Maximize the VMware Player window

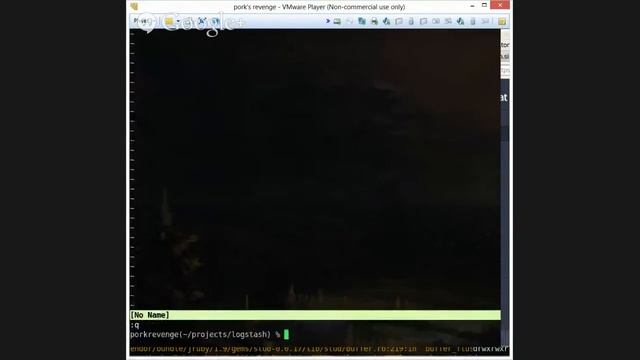coord(484,5)
